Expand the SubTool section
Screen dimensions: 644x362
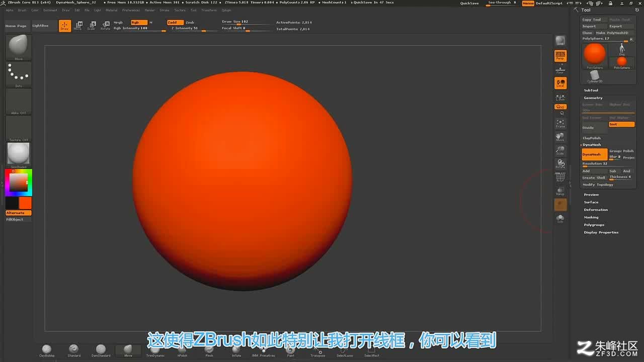(x=591, y=90)
